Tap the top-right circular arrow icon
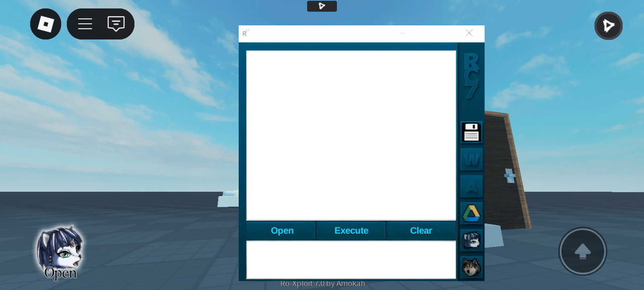644x290 pixels. 608,26
